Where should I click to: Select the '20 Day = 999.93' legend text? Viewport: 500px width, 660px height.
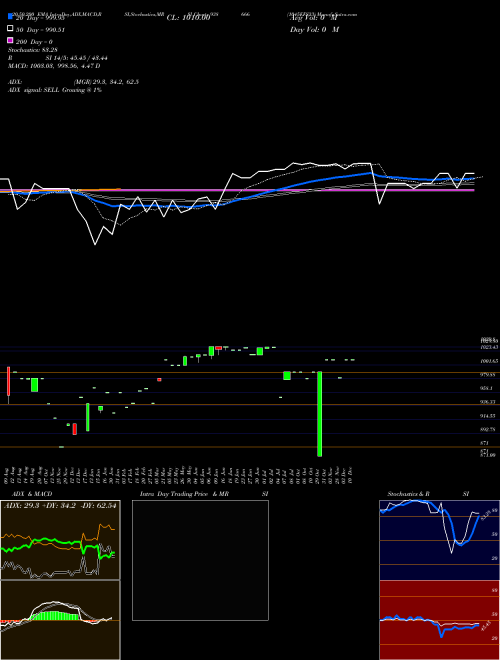(x=40, y=18)
